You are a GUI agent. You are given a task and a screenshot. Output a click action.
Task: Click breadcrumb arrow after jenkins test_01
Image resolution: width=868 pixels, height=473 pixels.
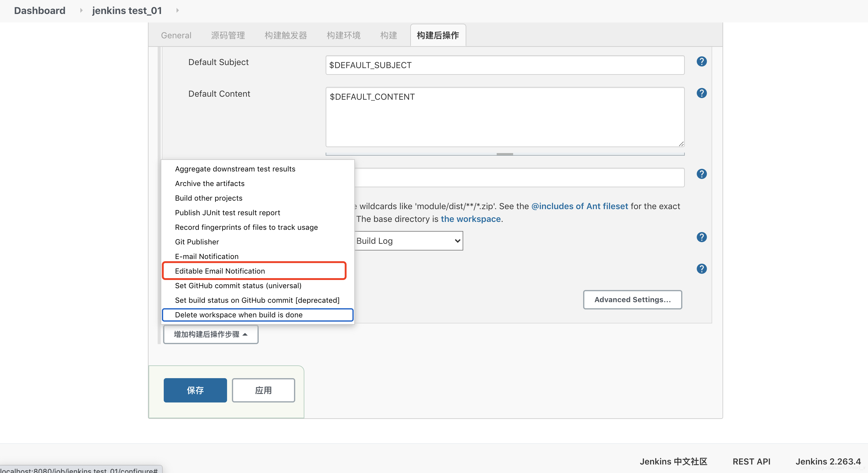click(177, 10)
